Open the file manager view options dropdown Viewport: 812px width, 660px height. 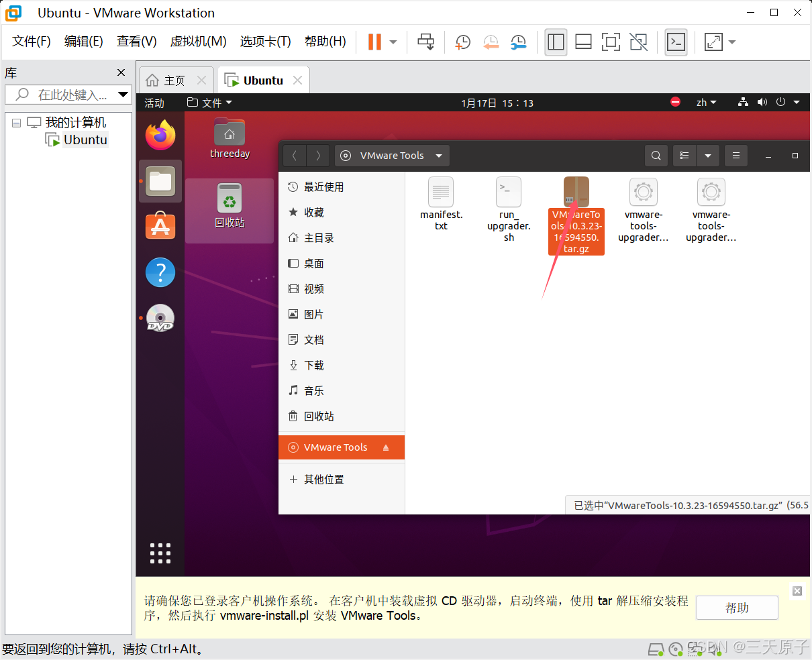click(708, 155)
